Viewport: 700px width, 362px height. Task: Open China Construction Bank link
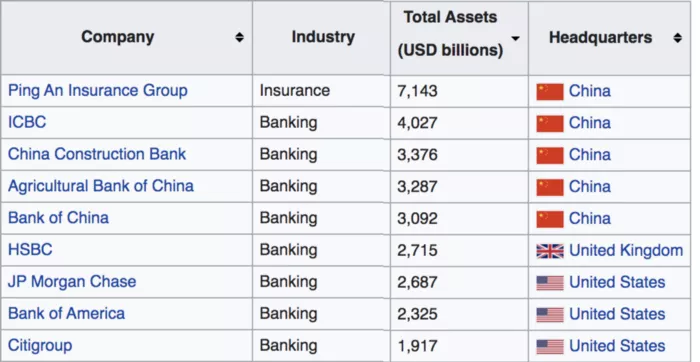coord(97,154)
